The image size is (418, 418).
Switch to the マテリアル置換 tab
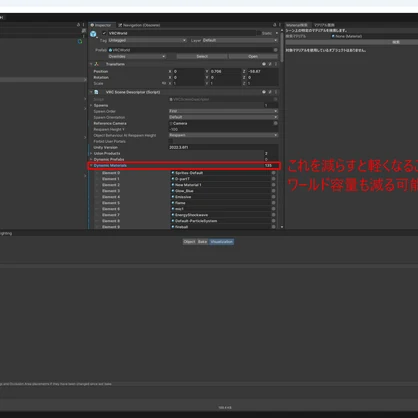(x=324, y=25)
